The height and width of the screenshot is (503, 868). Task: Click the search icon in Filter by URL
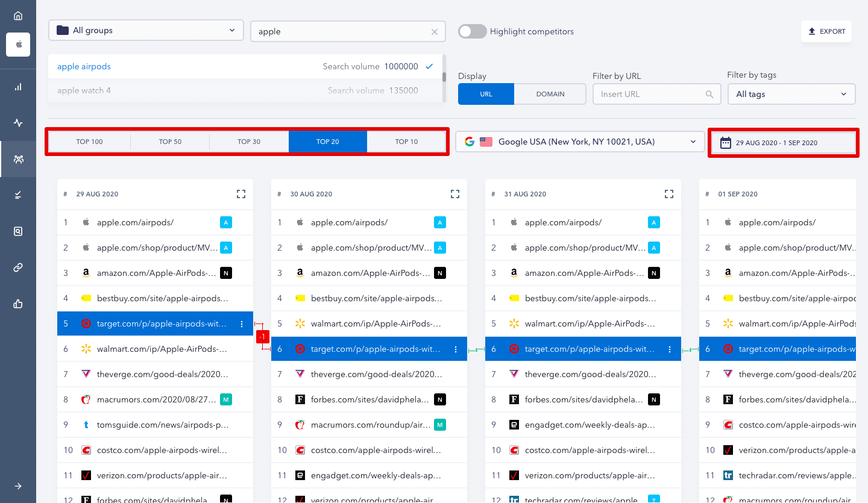click(709, 94)
